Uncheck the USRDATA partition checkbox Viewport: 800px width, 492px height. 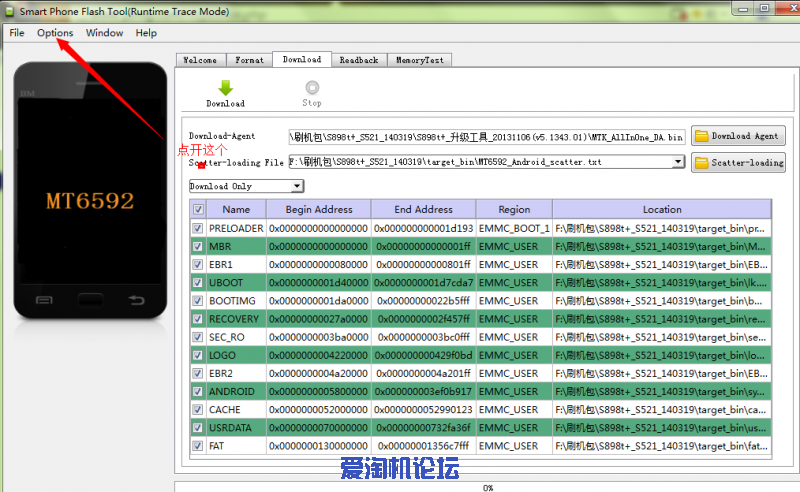tap(198, 428)
